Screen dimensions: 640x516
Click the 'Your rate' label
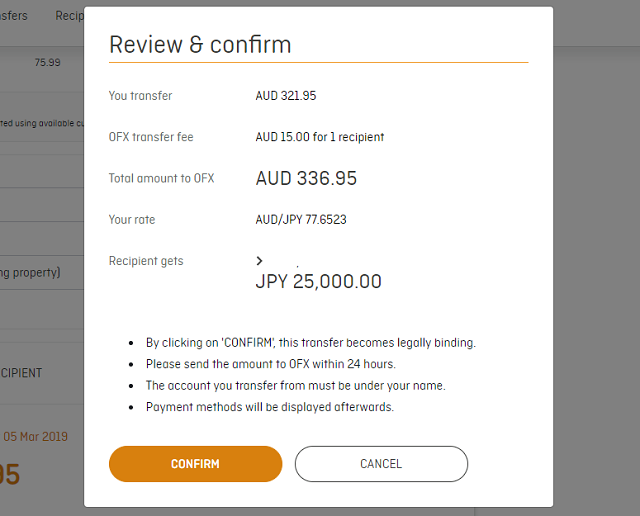coord(132,220)
